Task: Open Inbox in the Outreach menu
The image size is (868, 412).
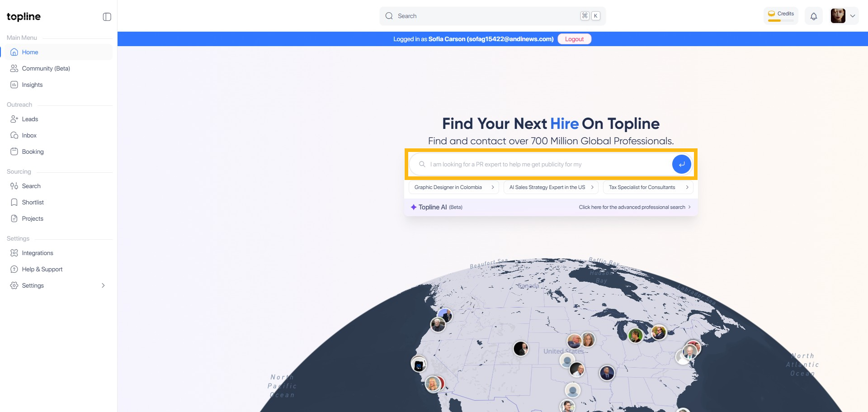Action: click(x=29, y=135)
